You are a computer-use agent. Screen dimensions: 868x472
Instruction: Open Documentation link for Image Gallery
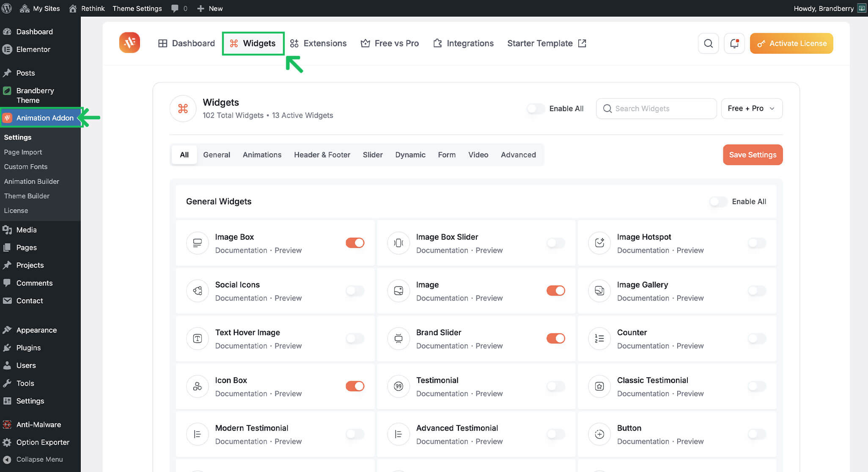coord(643,298)
